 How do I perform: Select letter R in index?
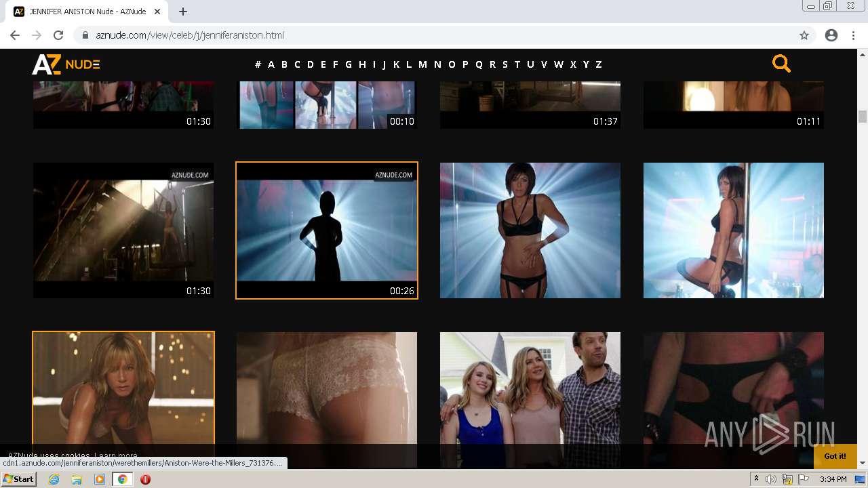(492, 64)
